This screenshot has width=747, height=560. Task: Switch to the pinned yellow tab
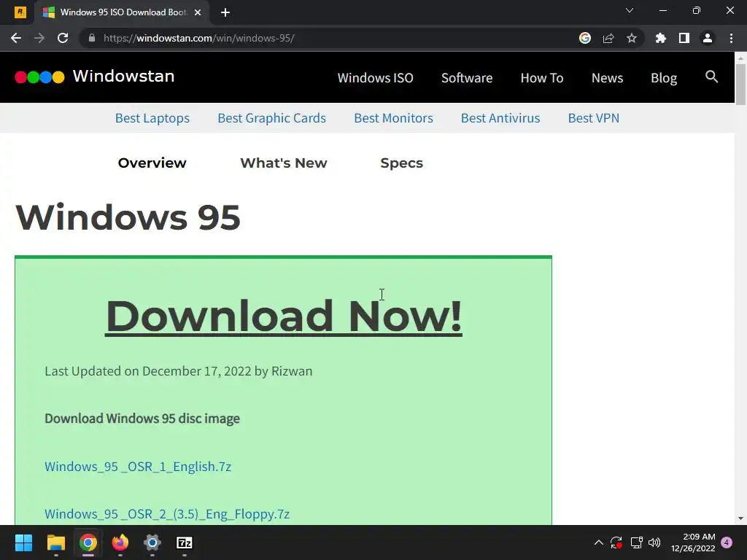coord(20,12)
